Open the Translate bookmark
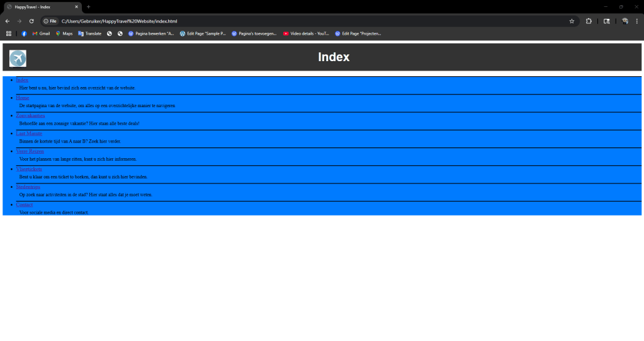The image size is (644, 341). (x=89, y=33)
